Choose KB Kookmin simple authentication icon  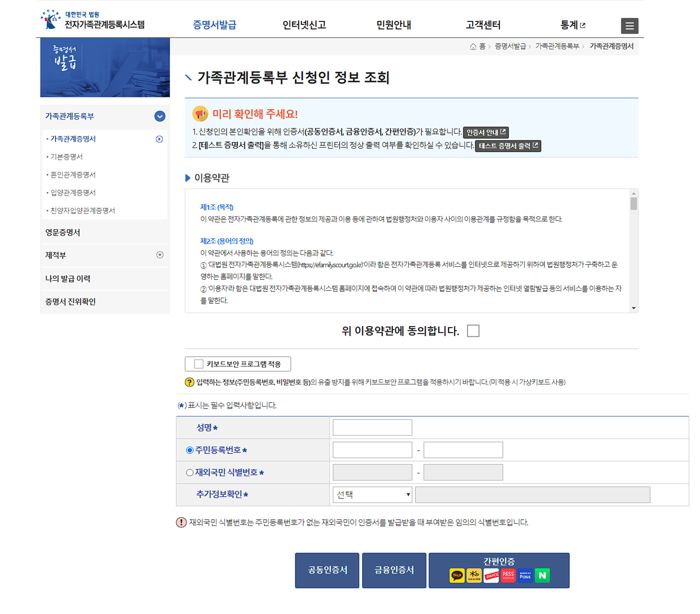474,576
